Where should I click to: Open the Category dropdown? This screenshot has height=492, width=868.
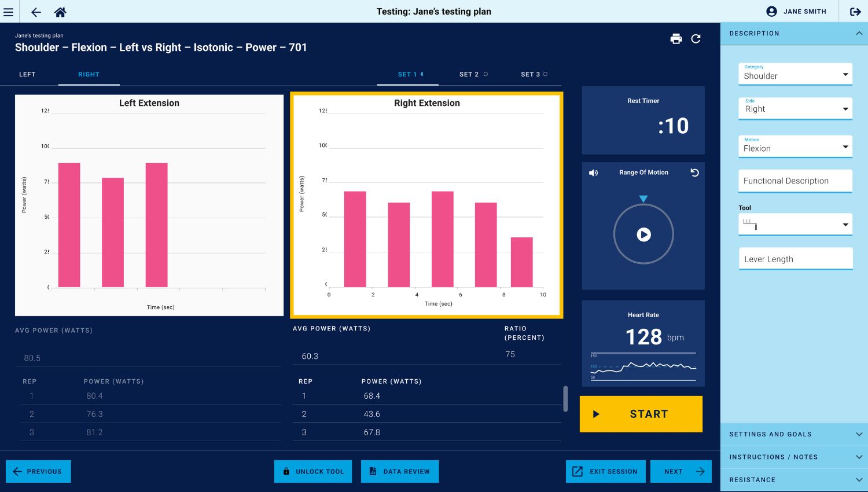(795, 74)
